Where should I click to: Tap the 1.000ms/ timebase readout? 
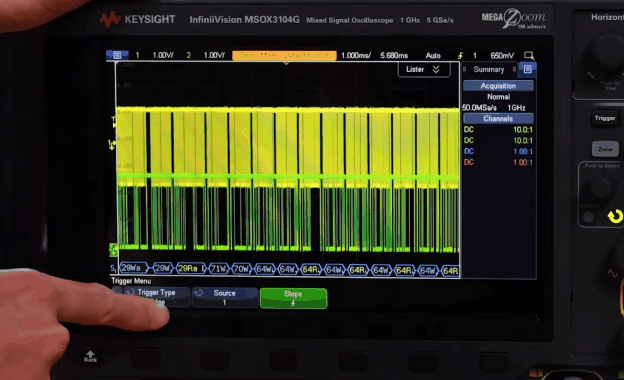tap(356, 55)
